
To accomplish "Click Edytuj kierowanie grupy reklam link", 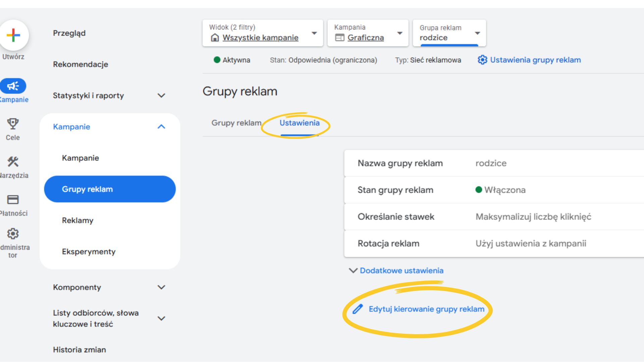I will (x=426, y=309).
